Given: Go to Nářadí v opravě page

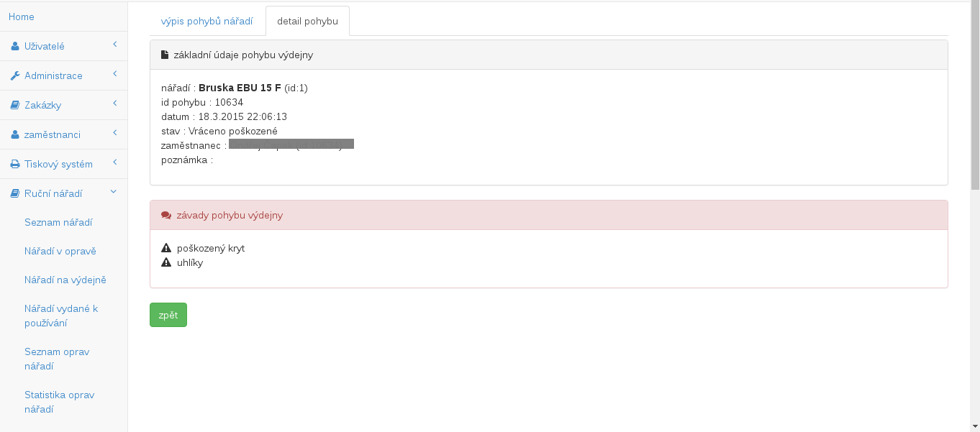Looking at the screenshot, I should pyautogui.click(x=60, y=252).
